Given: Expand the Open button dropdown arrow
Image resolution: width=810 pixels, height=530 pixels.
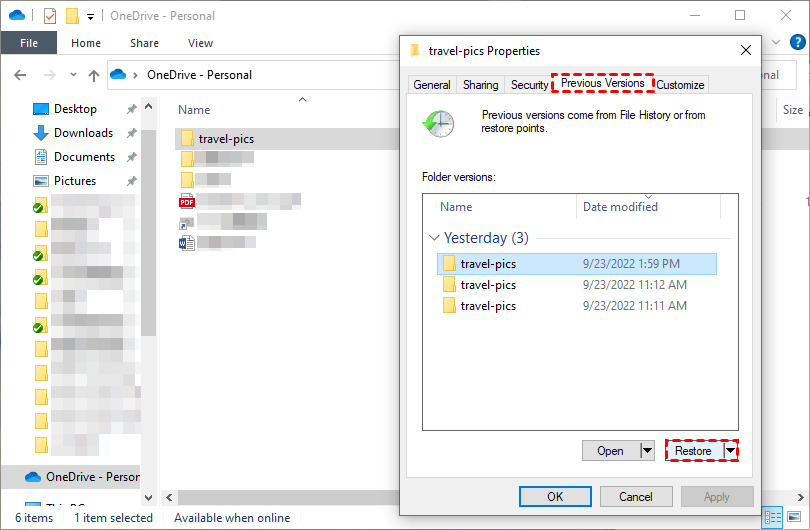Looking at the screenshot, I should (646, 451).
